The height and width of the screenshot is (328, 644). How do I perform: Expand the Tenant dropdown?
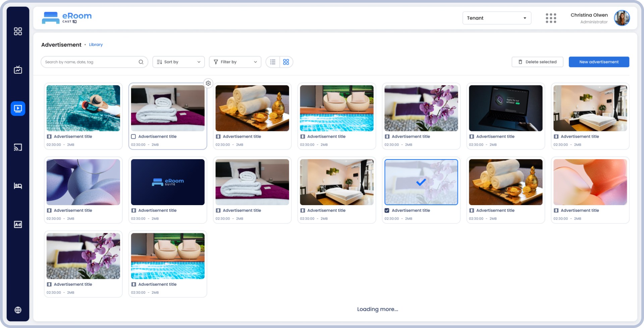click(496, 18)
